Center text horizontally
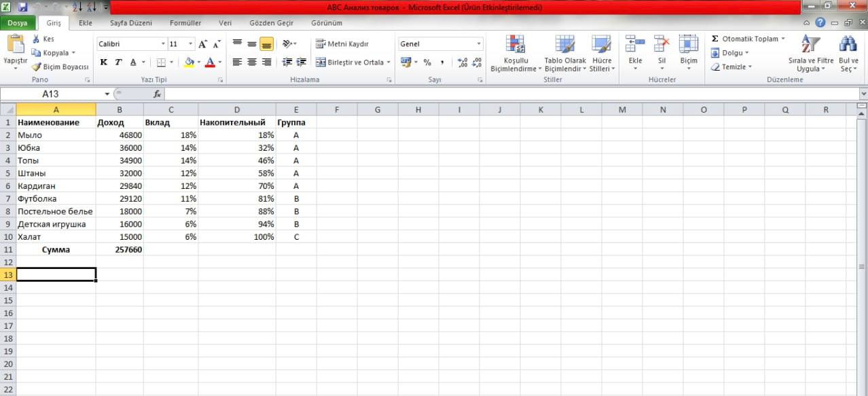The height and width of the screenshot is (396, 868). pyautogui.click(x=251, y=62)
